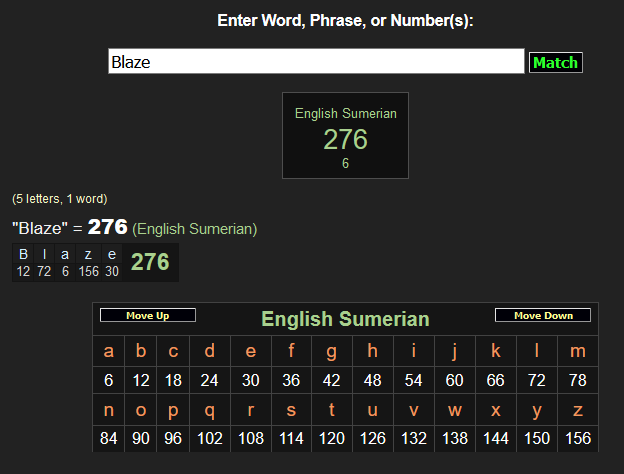This screenshot has width=624, height=474.
Task: Click the value 156 under letter z
Action: 578,438
